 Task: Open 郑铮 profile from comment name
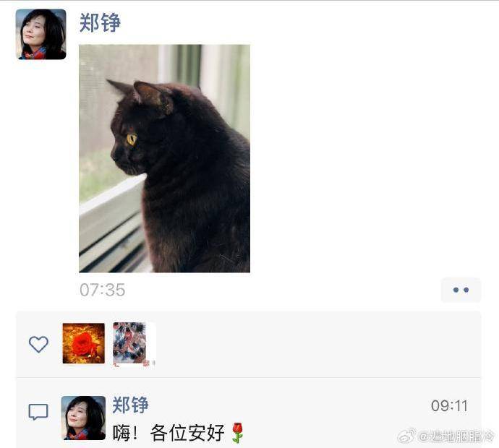tap(130, 405)
